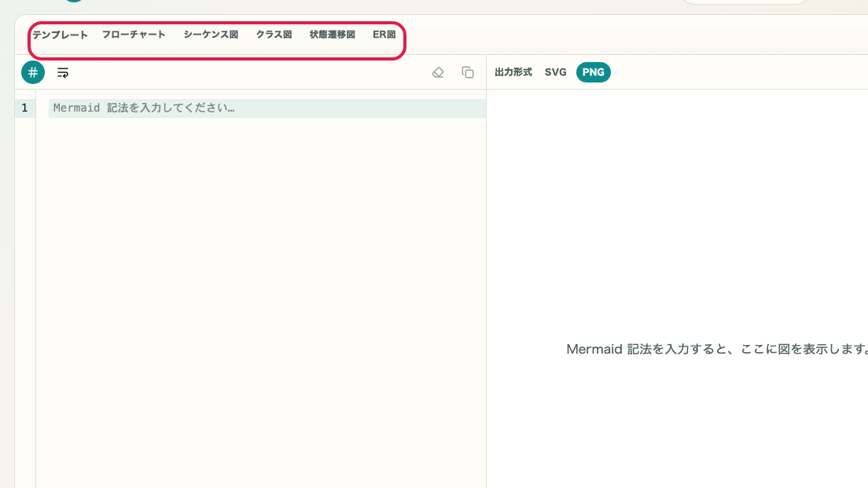Copy code using the copy icon

pos(468,72)
